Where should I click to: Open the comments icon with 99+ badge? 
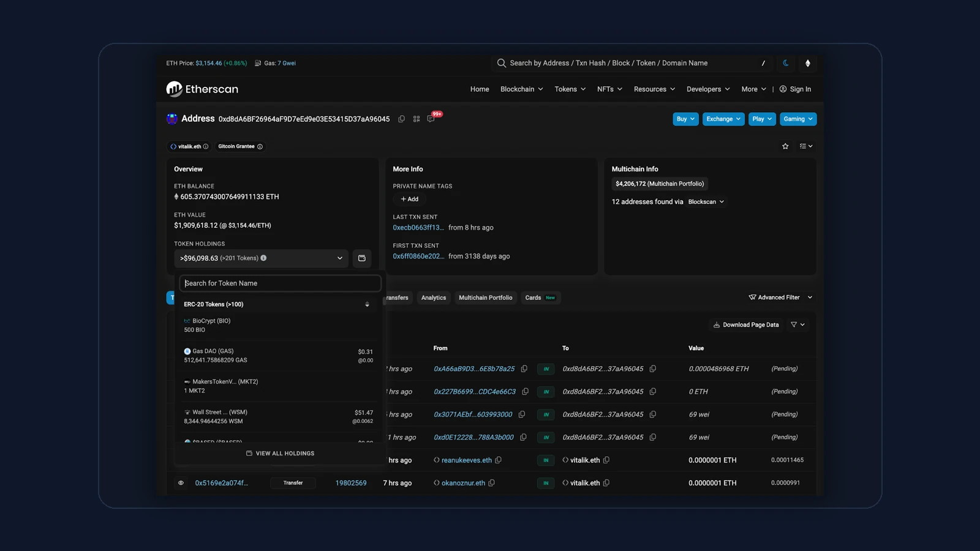(x=431, y=119)
